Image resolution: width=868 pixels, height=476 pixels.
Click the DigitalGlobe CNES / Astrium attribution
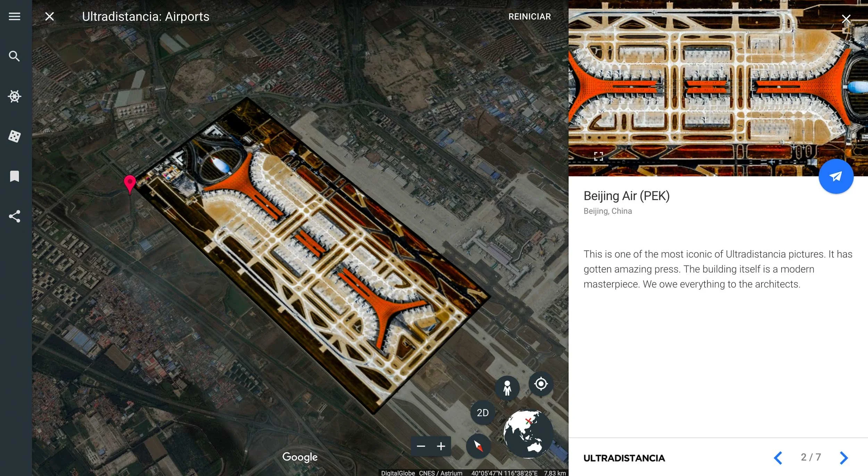pos(422,473)
